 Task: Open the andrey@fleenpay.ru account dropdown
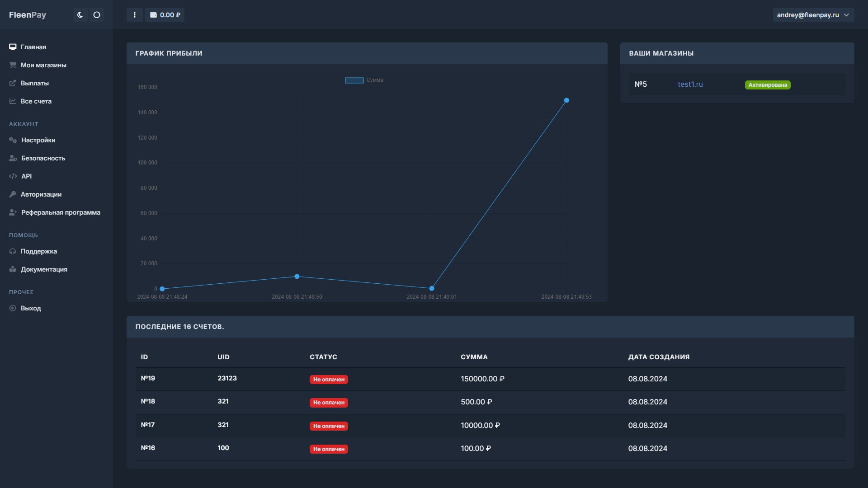tap(813, 15)
